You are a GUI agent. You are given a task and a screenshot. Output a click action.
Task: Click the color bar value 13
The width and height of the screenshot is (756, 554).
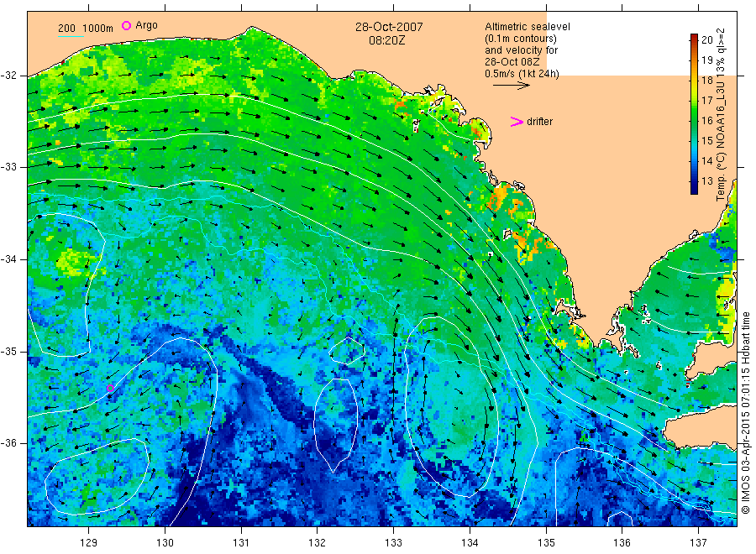point(706,181)
